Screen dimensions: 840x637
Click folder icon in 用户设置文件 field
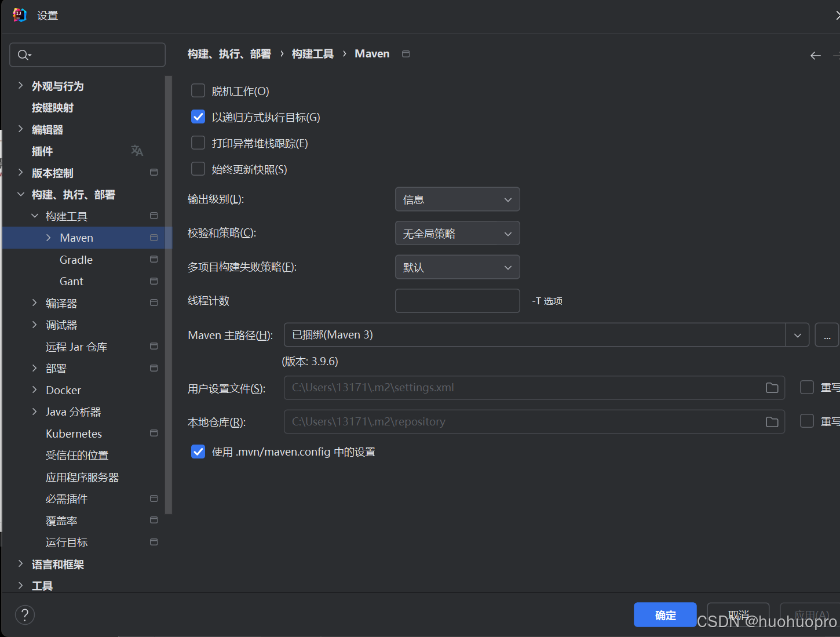(772, 388)
